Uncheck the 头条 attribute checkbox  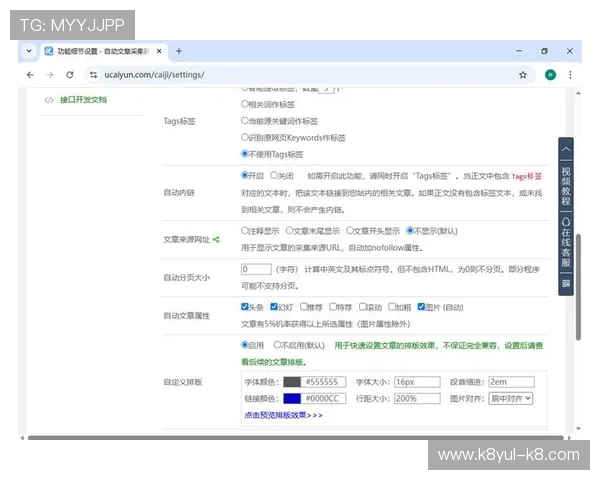tap(245, 307)
